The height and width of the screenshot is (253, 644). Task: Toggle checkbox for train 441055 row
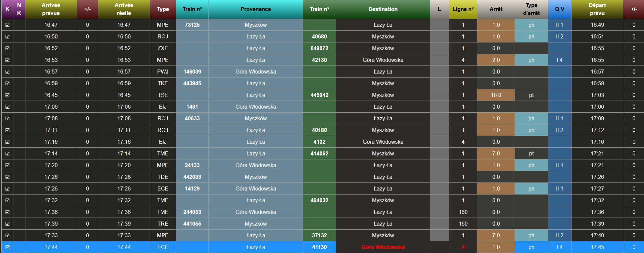pos(7,224)
